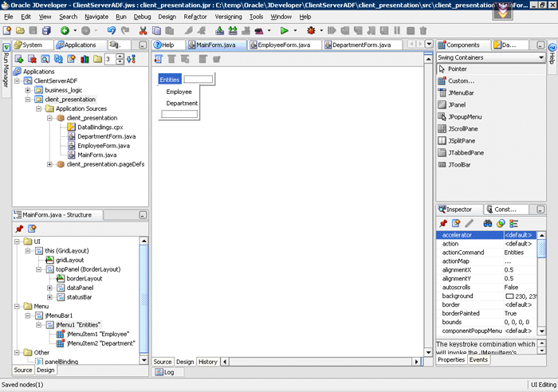The height and width of the screenshot is (392, 558).
Task: Click the pin icon in Structure panel
Action: (x=19, y=229)
